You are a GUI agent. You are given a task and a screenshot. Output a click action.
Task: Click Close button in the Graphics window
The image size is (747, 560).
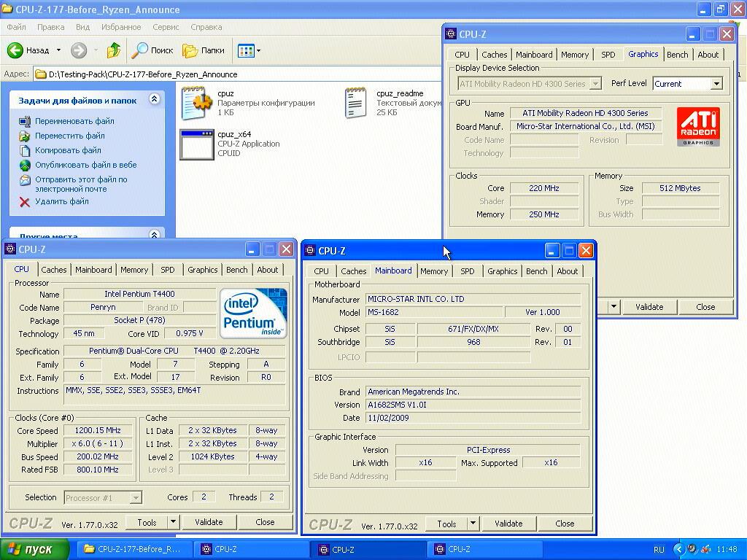[x=705, y=307]
